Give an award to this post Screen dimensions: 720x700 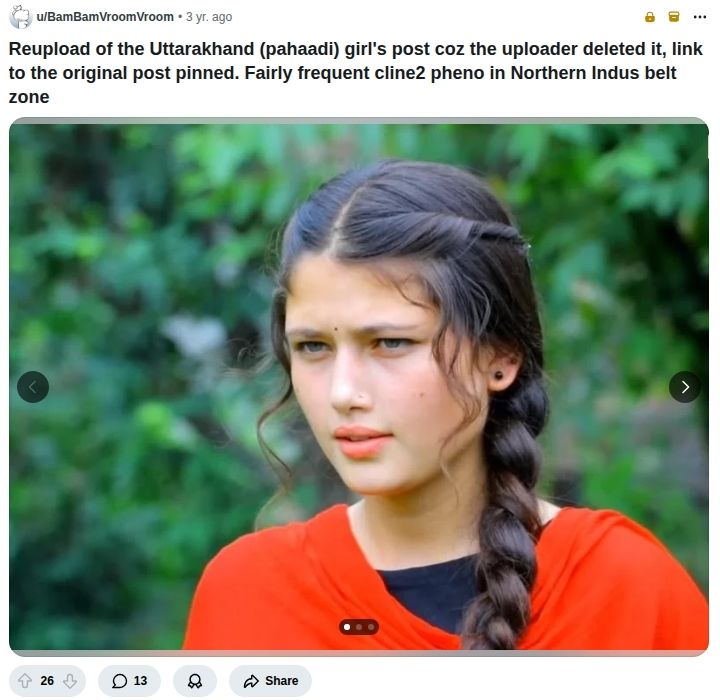coord(195,680)
